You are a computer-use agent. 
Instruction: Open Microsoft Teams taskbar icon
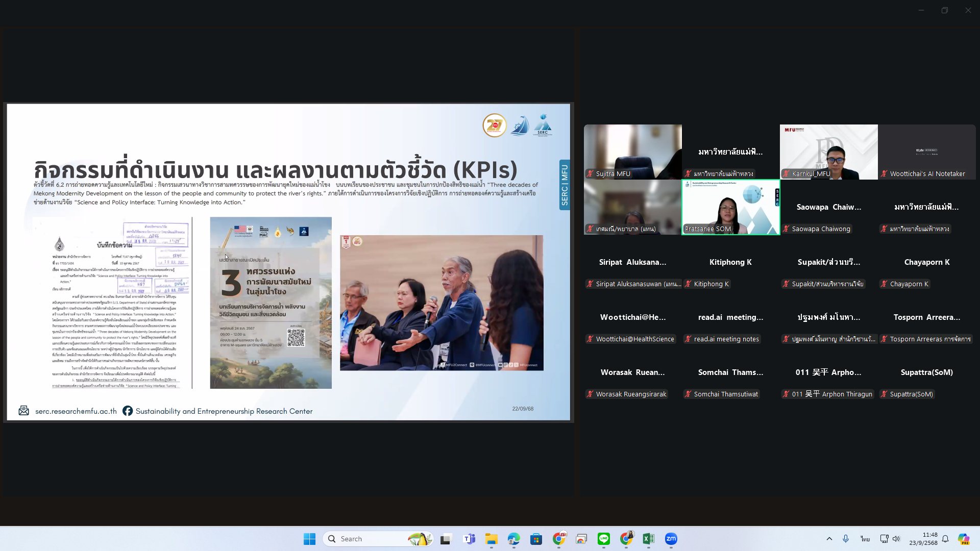(x=469, y=539)
